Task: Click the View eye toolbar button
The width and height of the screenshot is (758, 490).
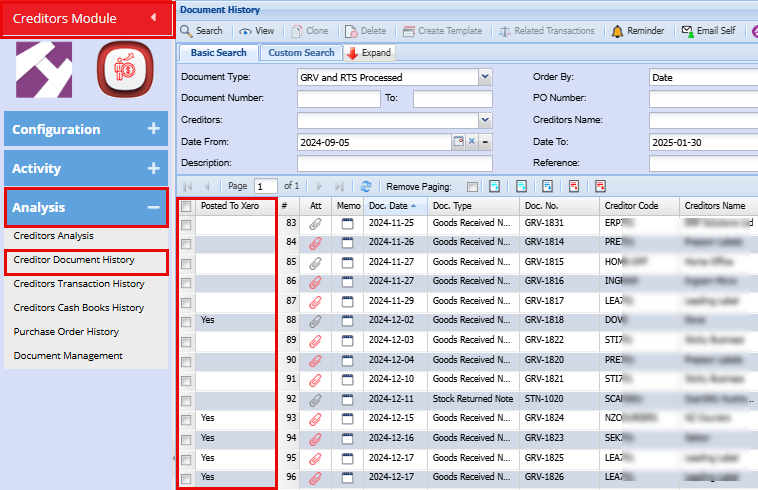Action: [256, 31]
